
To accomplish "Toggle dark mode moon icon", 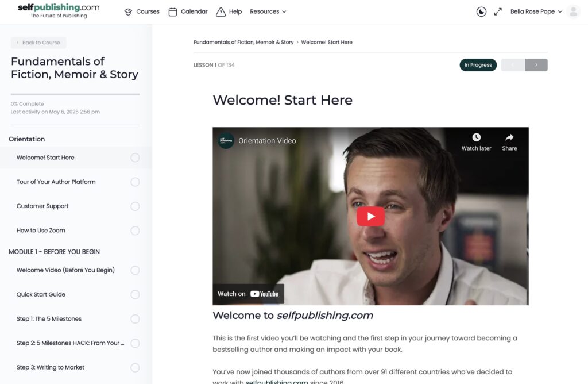I will [x=481, y=11].
